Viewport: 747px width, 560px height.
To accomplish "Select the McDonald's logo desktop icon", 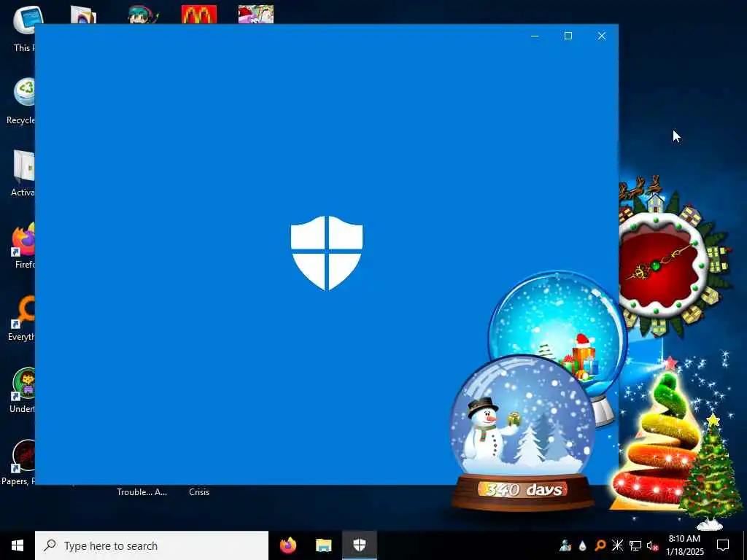I will tap(199, 15).
